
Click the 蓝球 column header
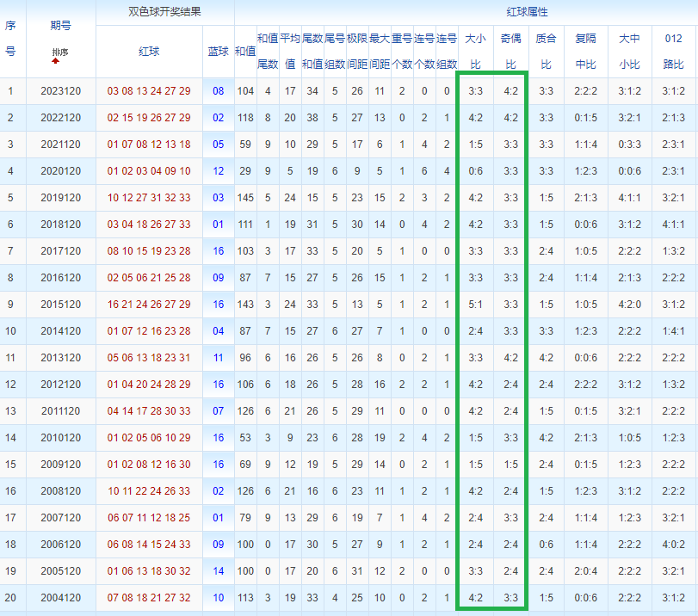pyautogui.click(x=218, y=52)
